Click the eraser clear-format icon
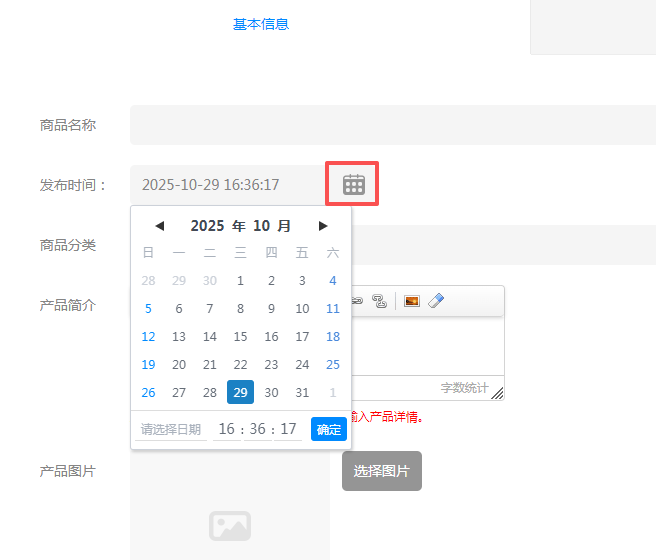 click(x=436, y=301)
